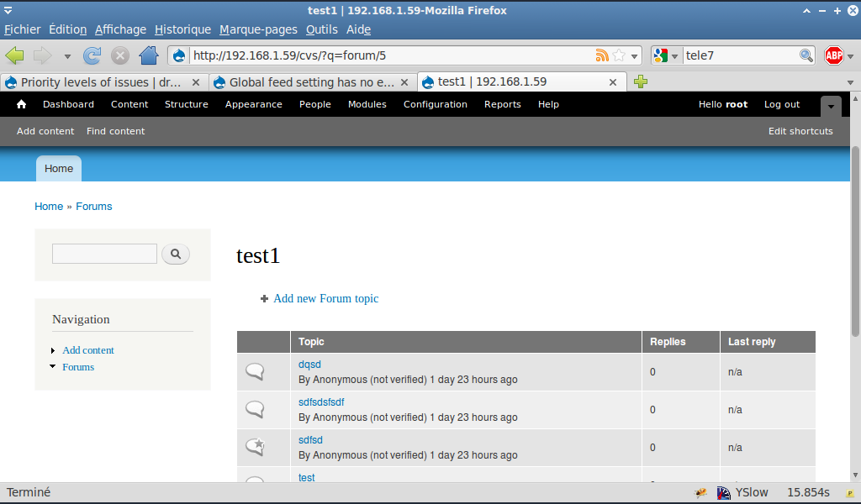
Task: Go back with the green arrow
Action: pyautogui.click(x=15, y=55)
